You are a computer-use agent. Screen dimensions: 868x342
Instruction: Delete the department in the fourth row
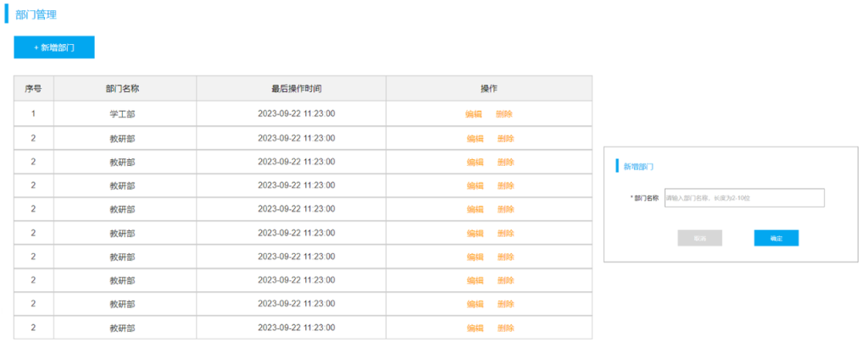tap(506, 186)
